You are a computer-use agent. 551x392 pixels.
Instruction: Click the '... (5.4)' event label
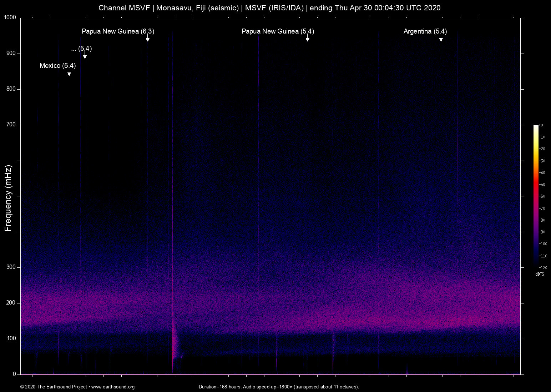coord(82,49)
